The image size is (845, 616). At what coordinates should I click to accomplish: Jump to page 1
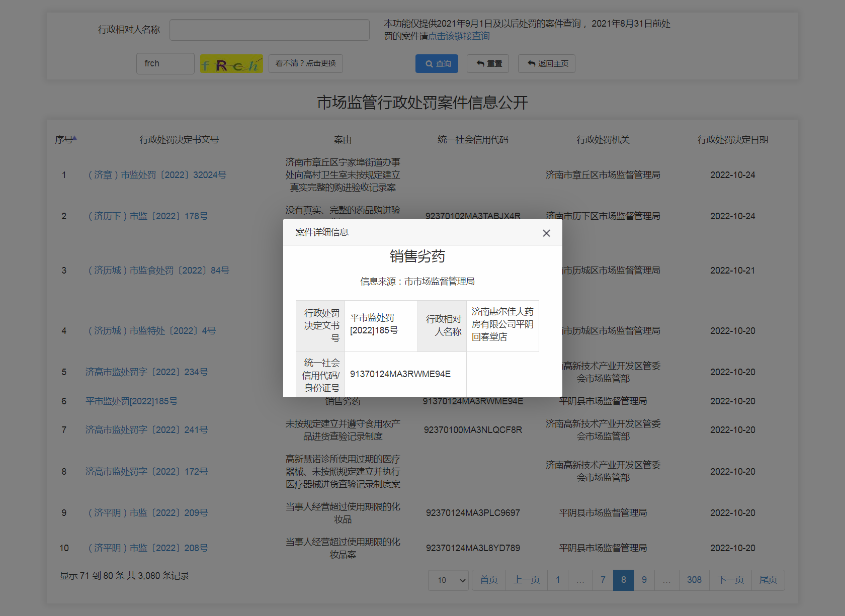tap(558, 580)
